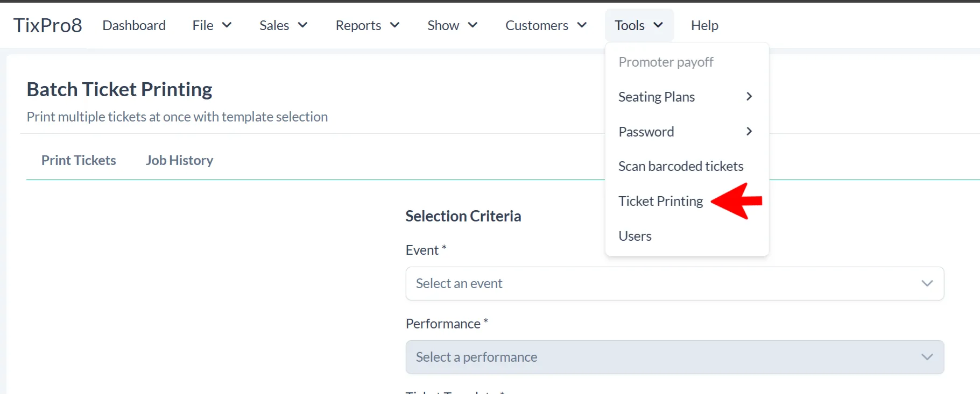Open the Sales dropdown menu

point(284,25)
